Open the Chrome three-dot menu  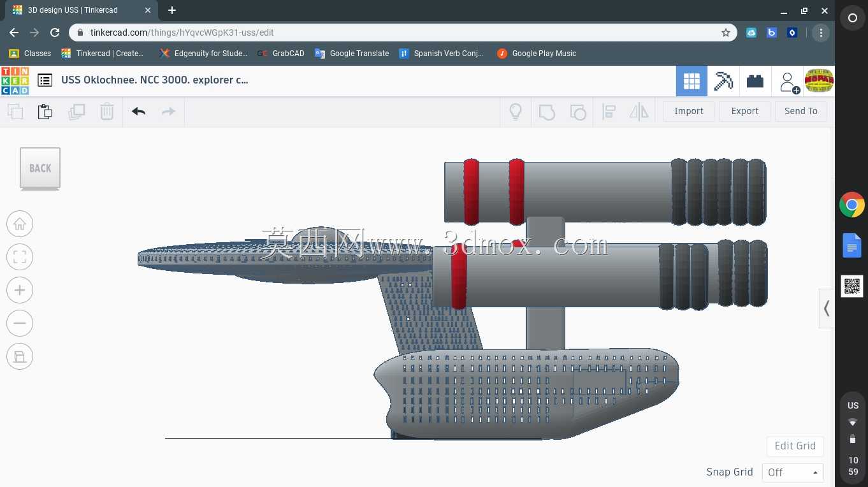(821, 33)
